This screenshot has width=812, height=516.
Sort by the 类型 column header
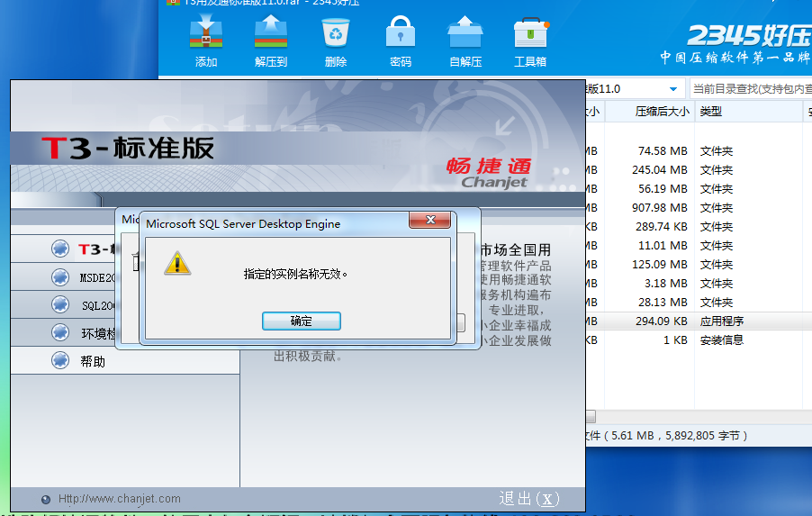tap(749, 112)
